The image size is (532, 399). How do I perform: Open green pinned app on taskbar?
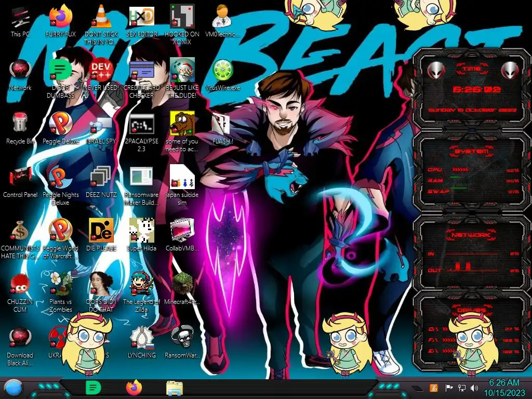click(93, 388)
